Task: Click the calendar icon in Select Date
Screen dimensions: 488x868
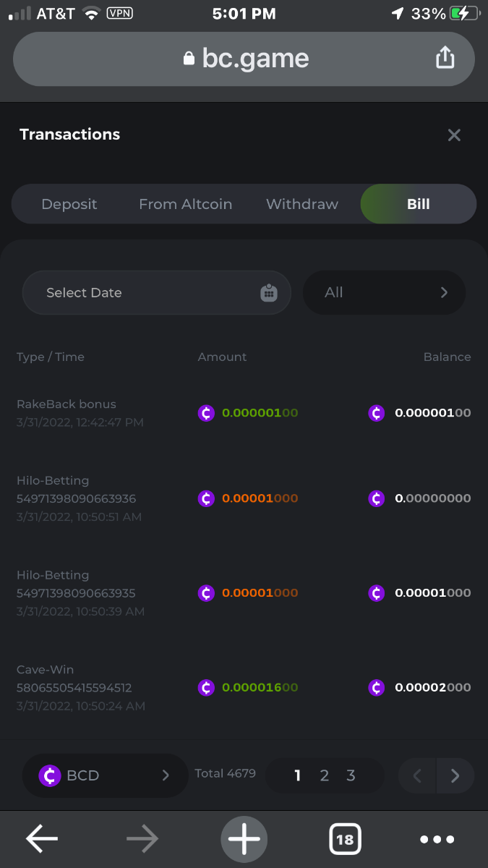Action: coord(268,293)
